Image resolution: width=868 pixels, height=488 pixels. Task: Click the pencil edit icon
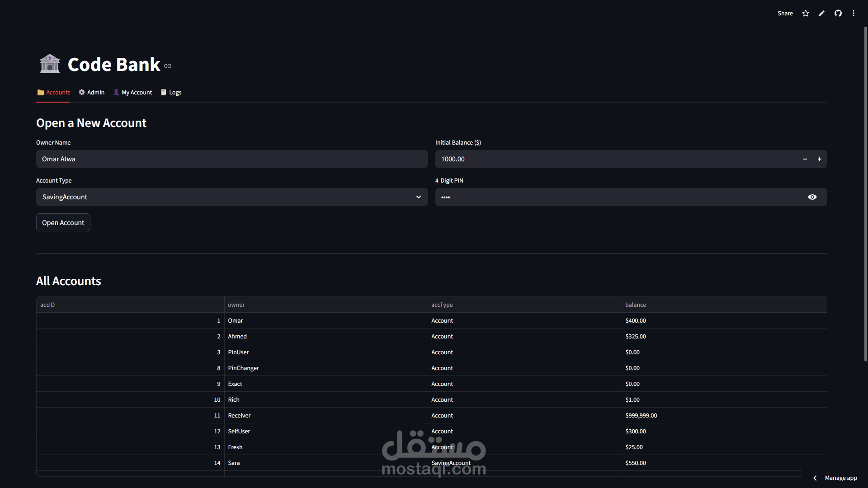click(x=822, y=14)
